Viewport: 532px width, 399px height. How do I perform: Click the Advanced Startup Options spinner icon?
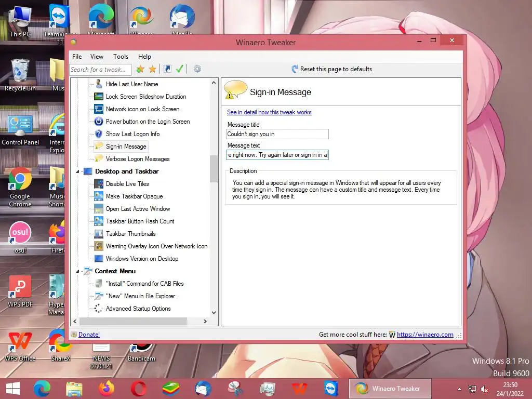click(99, 309)
